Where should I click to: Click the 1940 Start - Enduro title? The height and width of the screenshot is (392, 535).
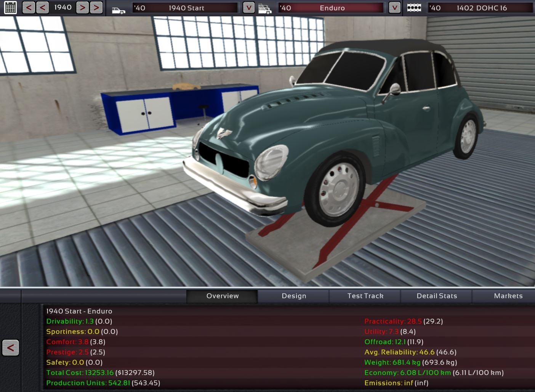[x=79, y=311]
